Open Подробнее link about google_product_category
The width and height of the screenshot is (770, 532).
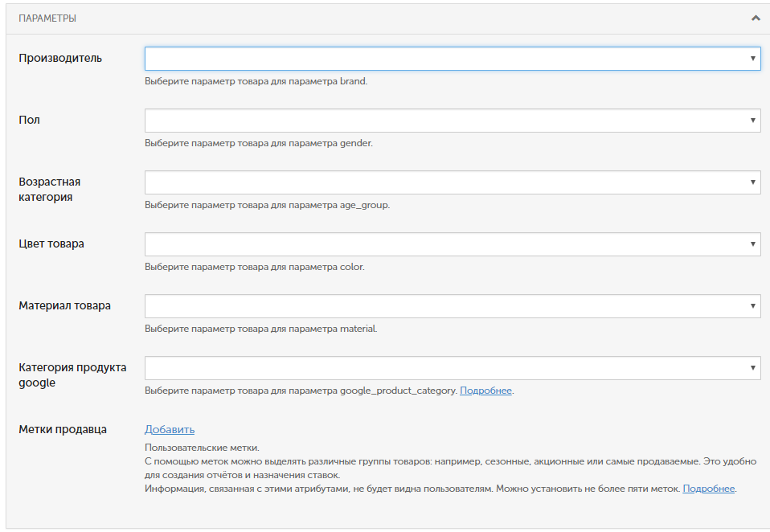click(485, 391)
